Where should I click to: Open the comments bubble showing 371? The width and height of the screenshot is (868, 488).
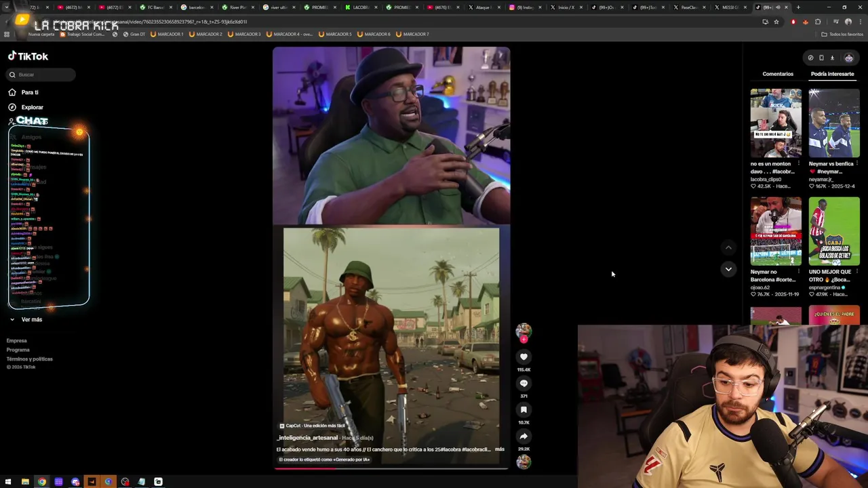coord(524,383)
